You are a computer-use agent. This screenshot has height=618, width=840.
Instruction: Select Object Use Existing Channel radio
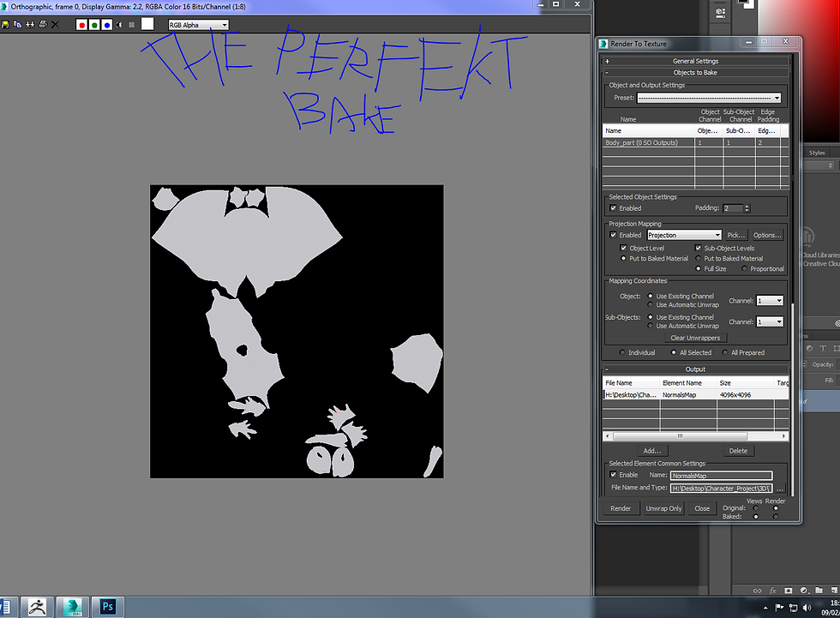(x=650, y=297)
